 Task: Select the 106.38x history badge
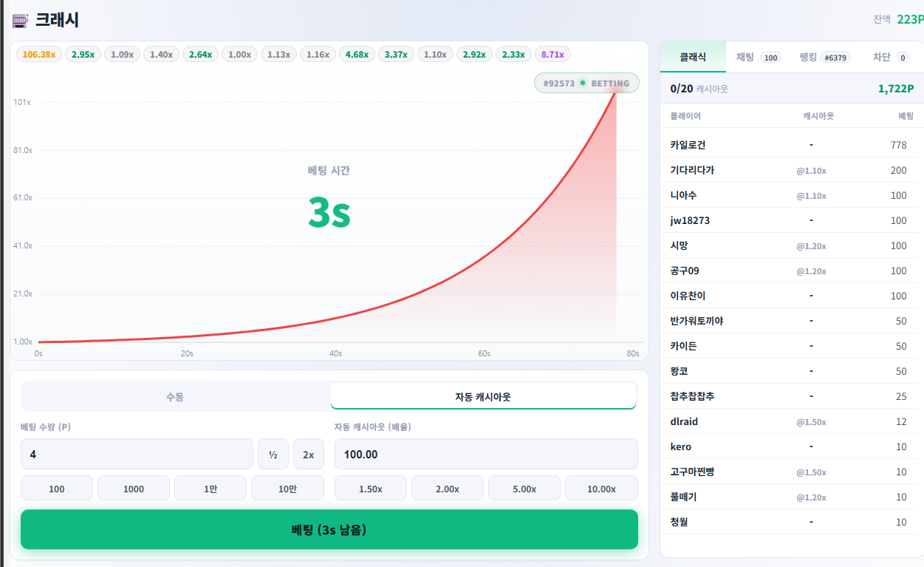(39, 54)
